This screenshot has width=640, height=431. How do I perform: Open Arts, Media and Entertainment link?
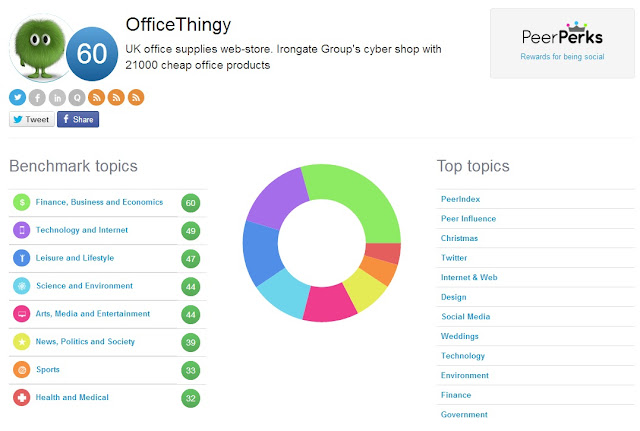click(x=93, y=313)
